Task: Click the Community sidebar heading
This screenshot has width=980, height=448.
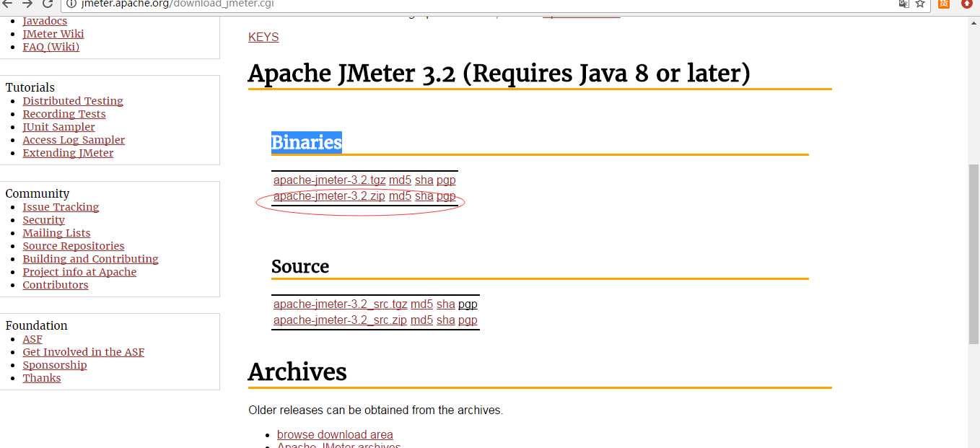Action: [38, 193]
